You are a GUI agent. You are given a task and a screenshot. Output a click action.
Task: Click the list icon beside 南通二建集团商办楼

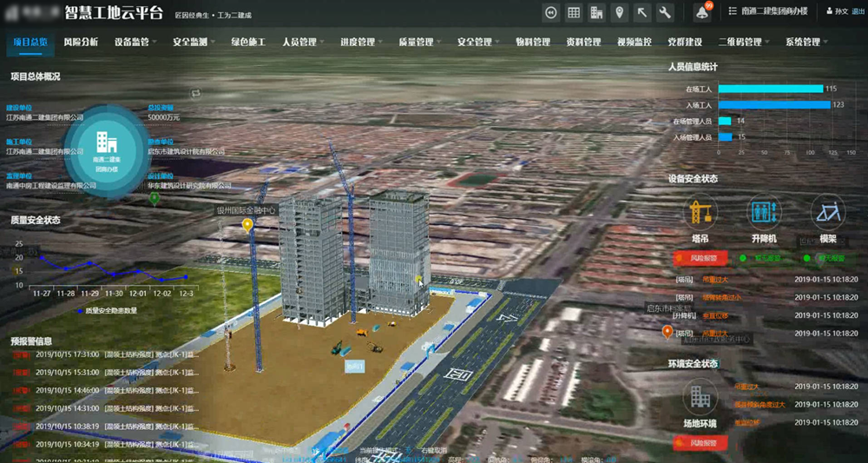tap(733, 11)
